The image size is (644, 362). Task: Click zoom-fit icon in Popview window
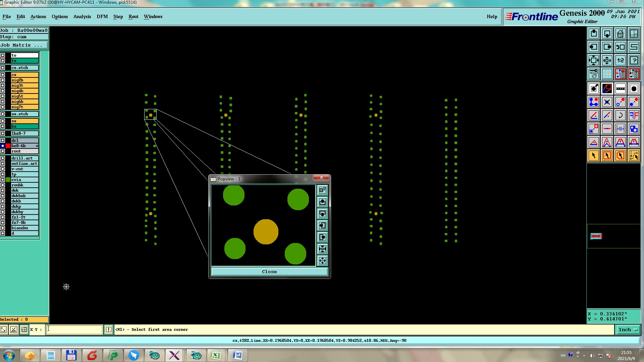pos(322,249)
